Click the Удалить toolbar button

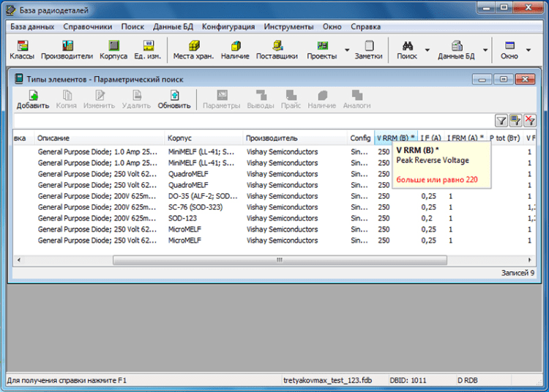pyautogui.click(x=137, y=99)
